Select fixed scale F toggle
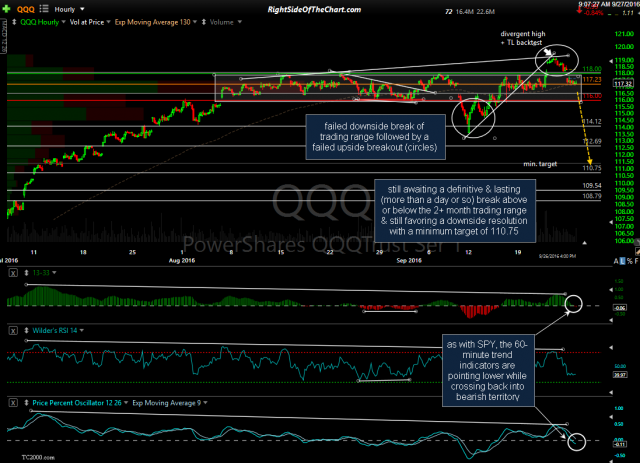This screenshot has height=463, width=640. click(636, 261)
